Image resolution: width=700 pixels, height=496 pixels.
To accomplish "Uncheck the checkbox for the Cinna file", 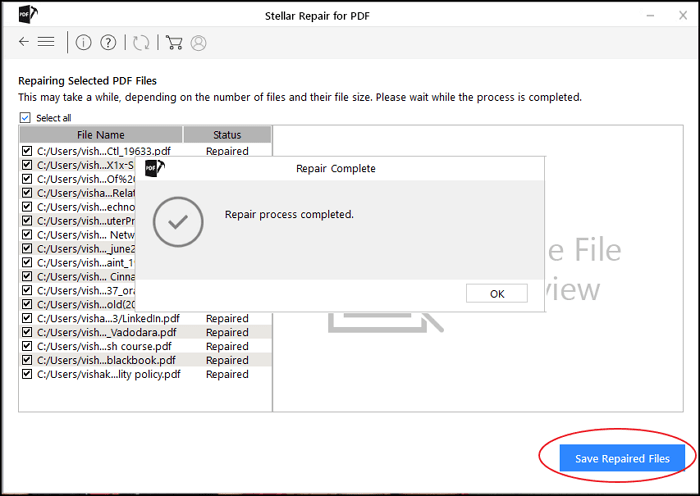I will coord(27,276).
